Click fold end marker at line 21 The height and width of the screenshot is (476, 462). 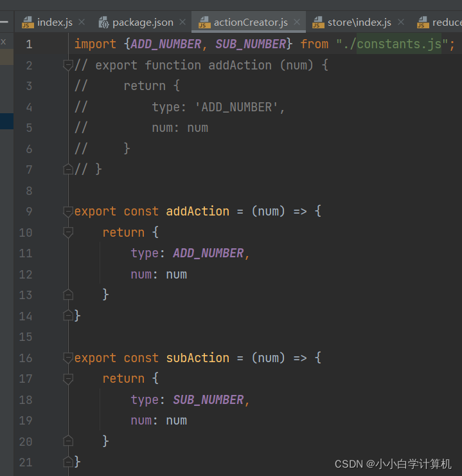click(68, 462)
